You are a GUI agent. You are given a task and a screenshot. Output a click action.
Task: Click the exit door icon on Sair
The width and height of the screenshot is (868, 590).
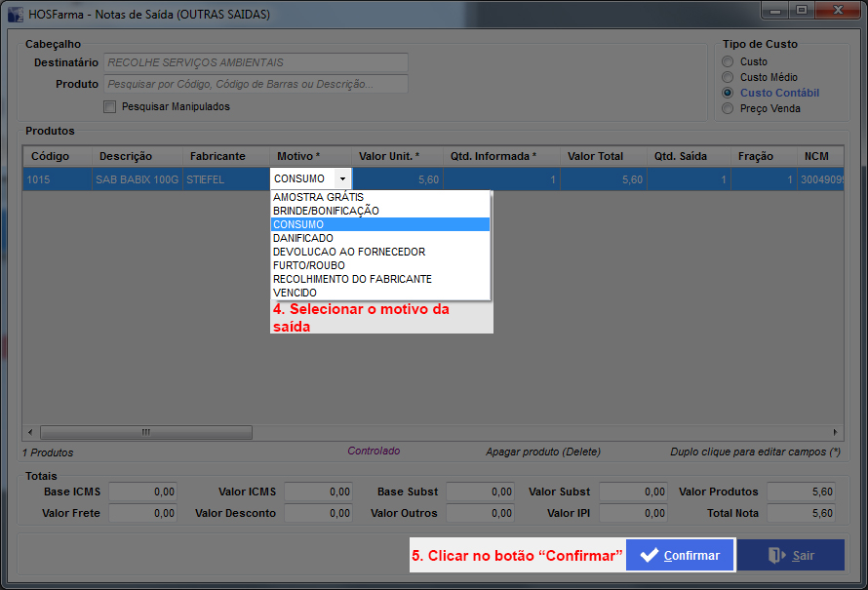click(776, 556)
